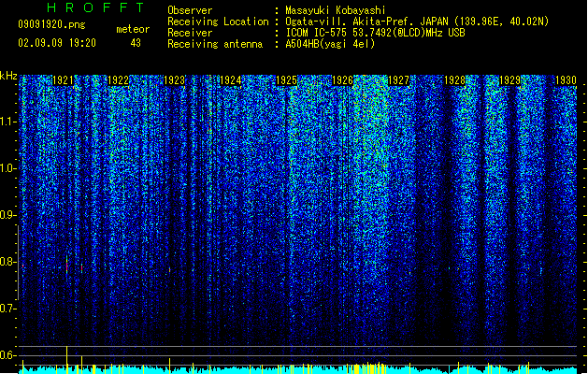Viewport: 588px width, 374px height.
Task: Click the Receiving antenna field label
Action: (215, 44)
